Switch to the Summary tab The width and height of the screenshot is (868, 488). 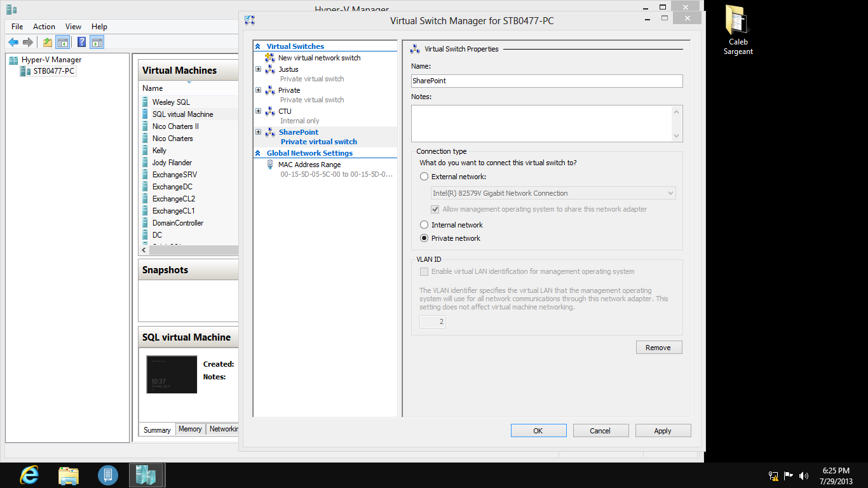[x=157, y=430]
